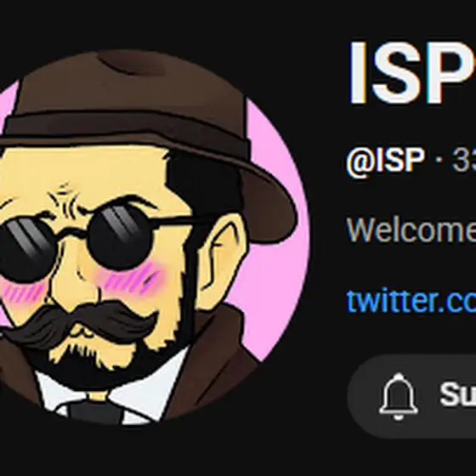Screen dimensions: 476x476
Task: Click the Subscribed button label text
Action: coord(458,394)
